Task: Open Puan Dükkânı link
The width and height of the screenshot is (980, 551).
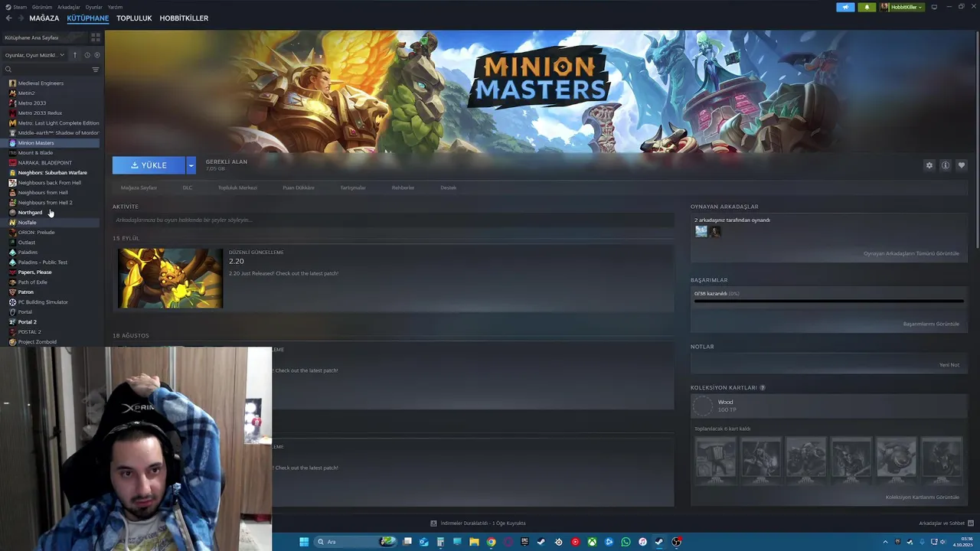Action: (x=299, y=187)
